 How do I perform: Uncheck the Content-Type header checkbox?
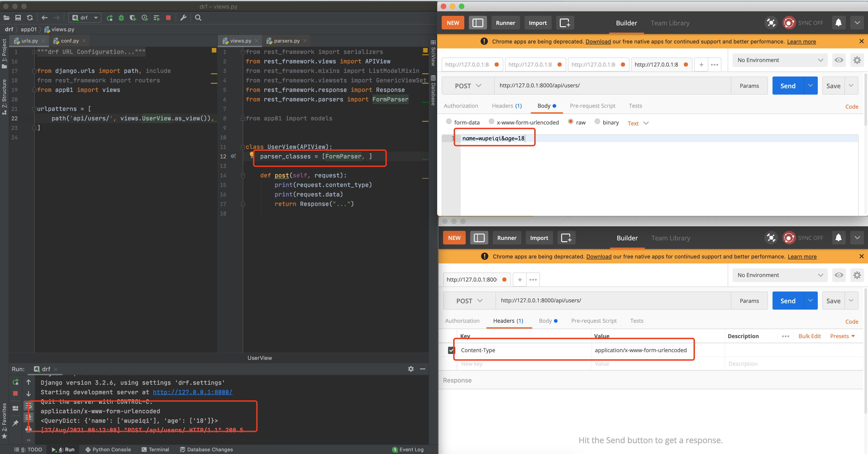pos(451,350)
